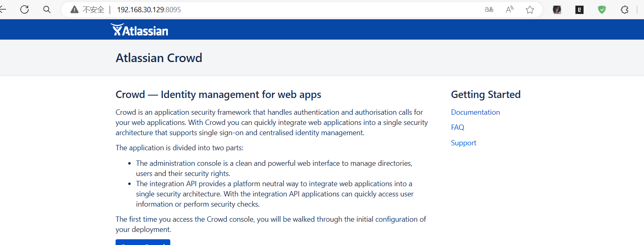This screenshot has height=245, width=644.
Task: Reload the page with the refresh icon
Action: [25, 9]
